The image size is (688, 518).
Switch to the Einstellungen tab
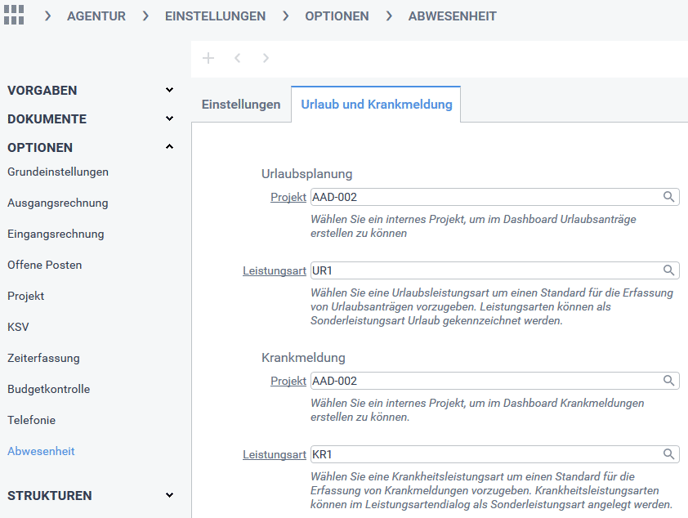pos(241,104)
